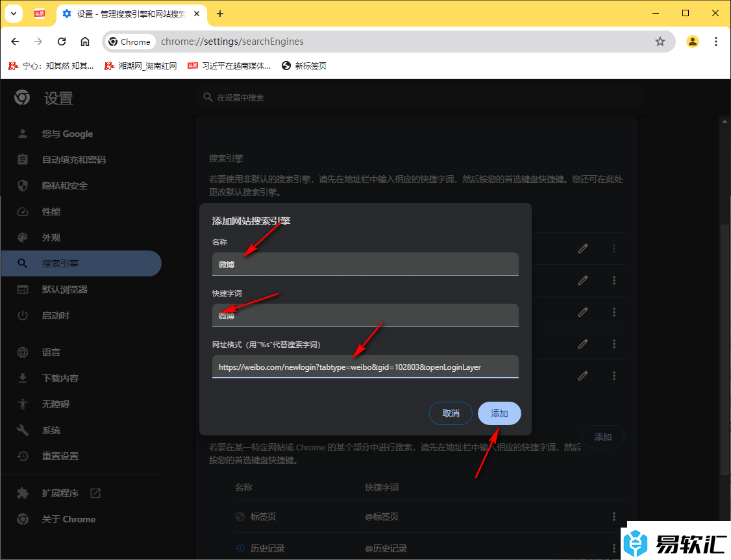The width and height of the screenshot is (731, 560).
Task: Click the 快捷字词 input field
Action: point(365,315)
